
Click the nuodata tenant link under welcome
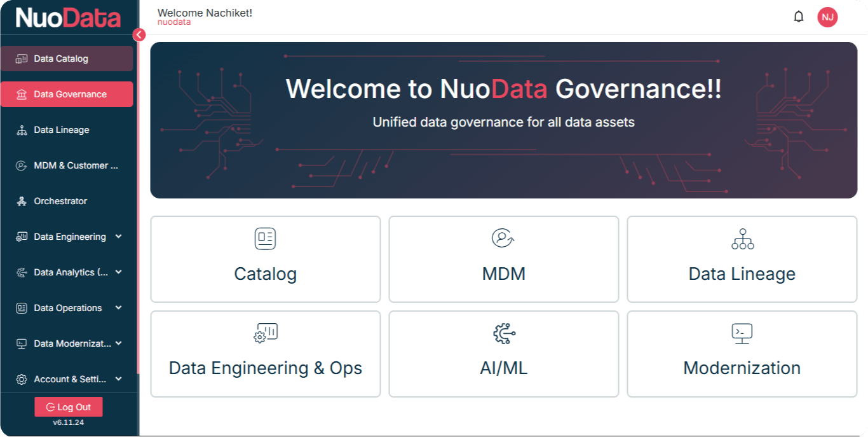tap(174, 22)
